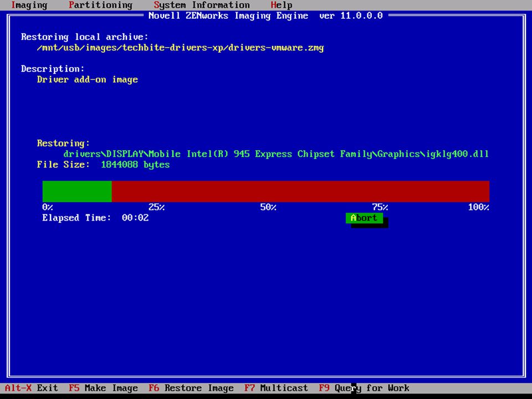
Task: Click the restoring file path igklg400.dll
Action: [276, 154]
